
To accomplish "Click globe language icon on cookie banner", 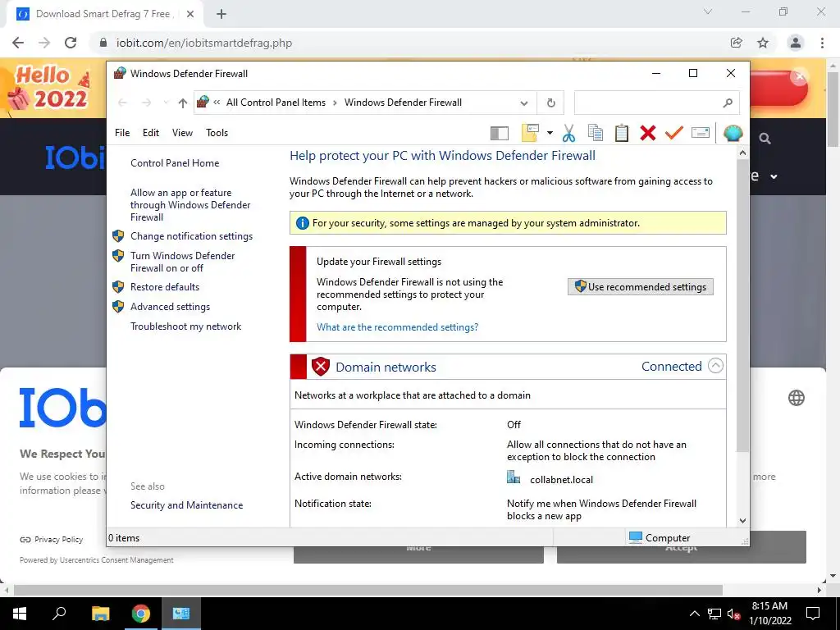I will tap(796, 398).
